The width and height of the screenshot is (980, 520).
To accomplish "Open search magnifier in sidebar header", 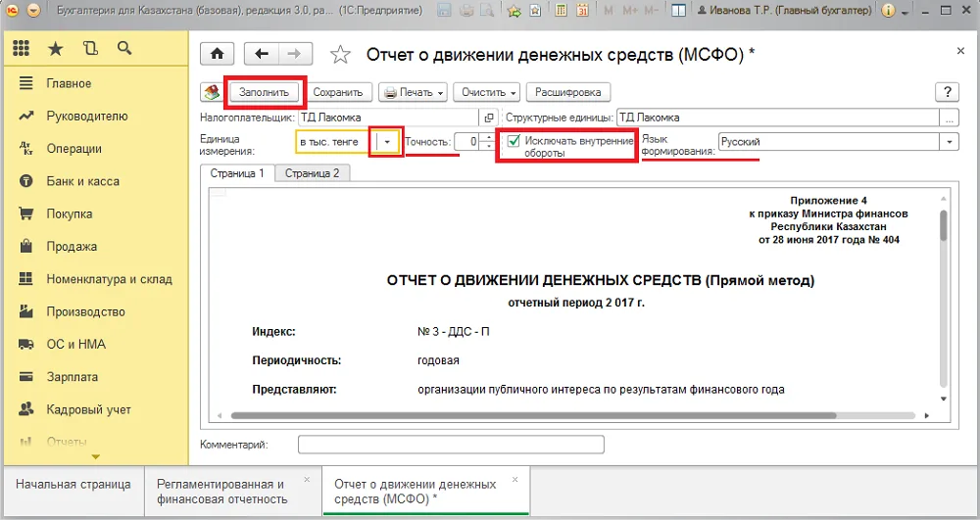I will [124, 48].
